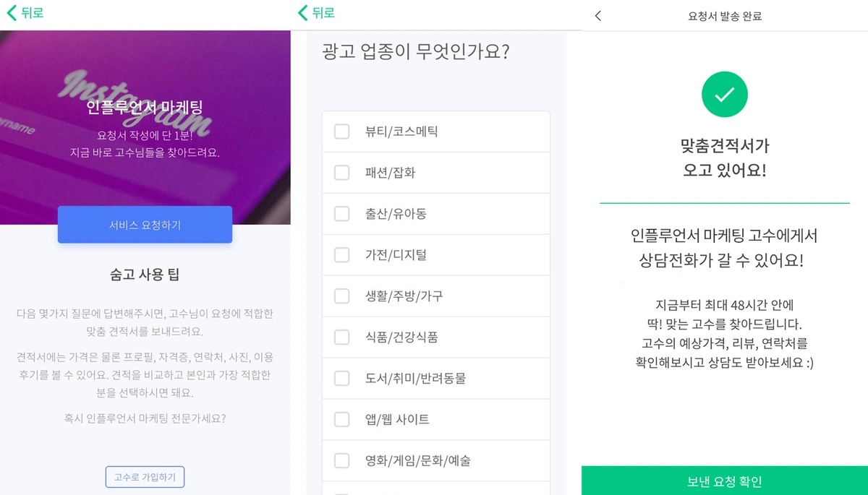Tap the back arrow next to middle '뒤로' label

point(302,13)
